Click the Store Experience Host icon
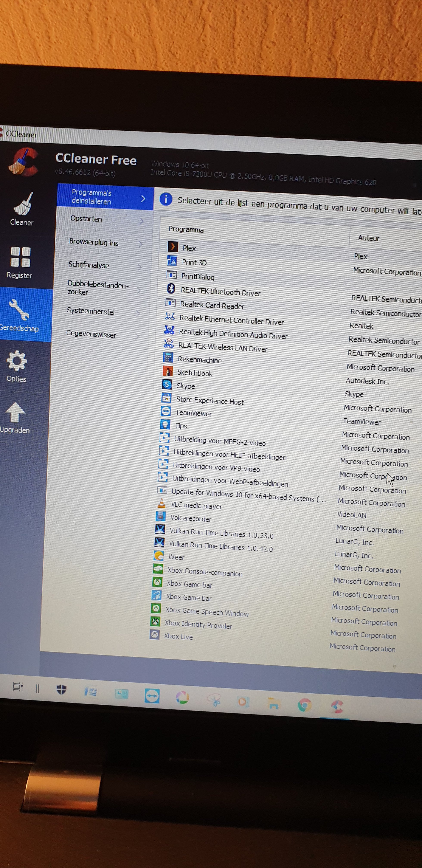The width and height of the screenshot is (422, 868). click(x=166, y=398)
